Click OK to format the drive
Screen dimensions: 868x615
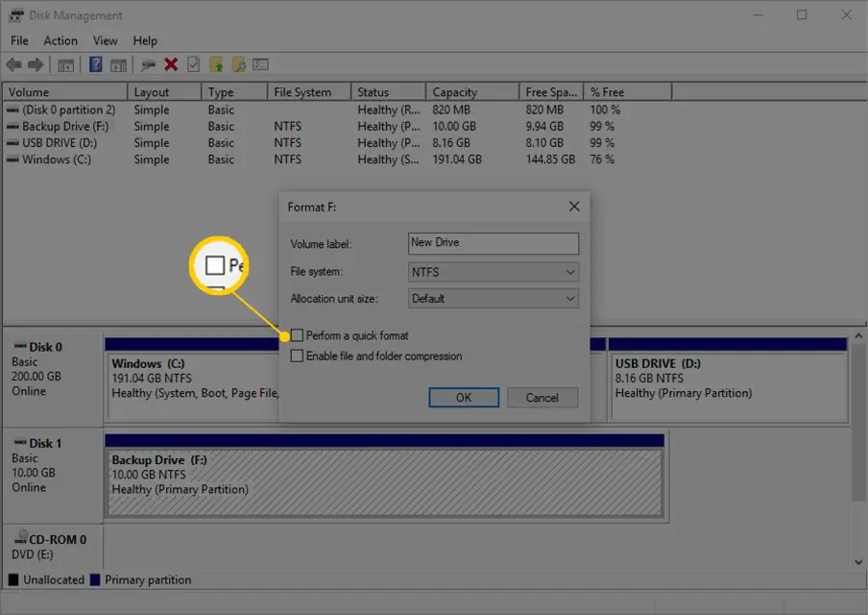tap(464, 397)
